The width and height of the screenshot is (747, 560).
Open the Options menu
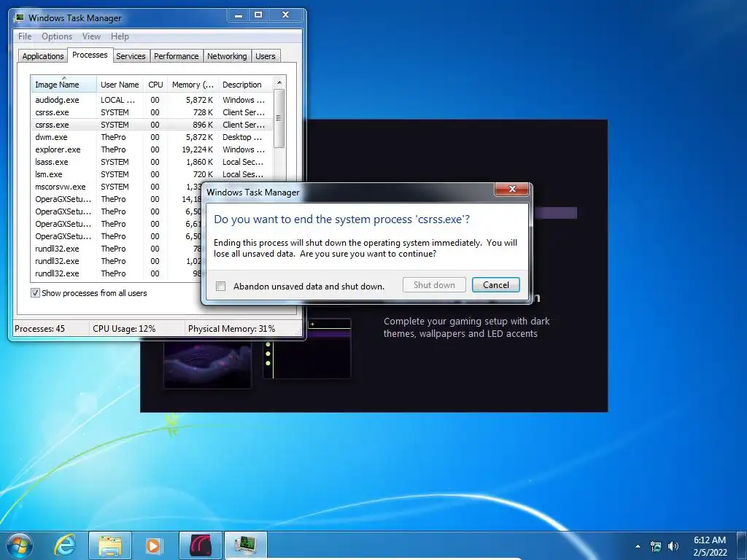point(57,36)
